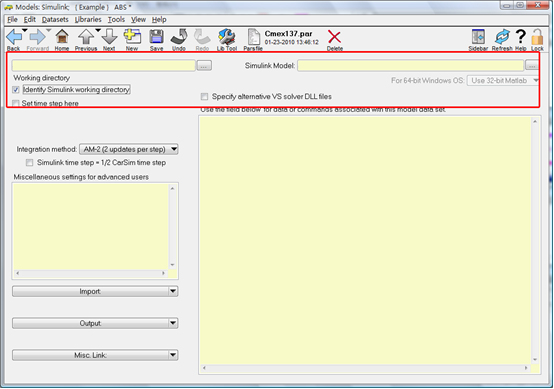
Task: Open the Lib Tool icon
Action: click(x=226, y=37)
